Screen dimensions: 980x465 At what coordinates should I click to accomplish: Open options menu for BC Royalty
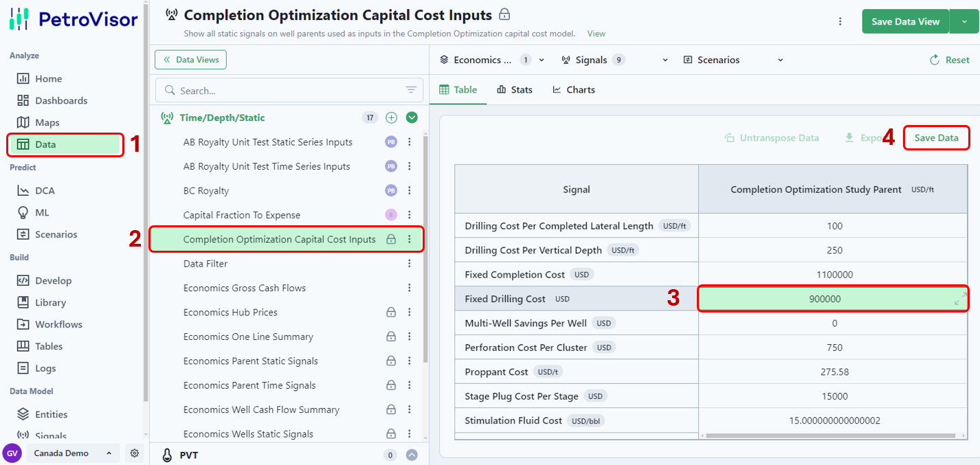410,190
